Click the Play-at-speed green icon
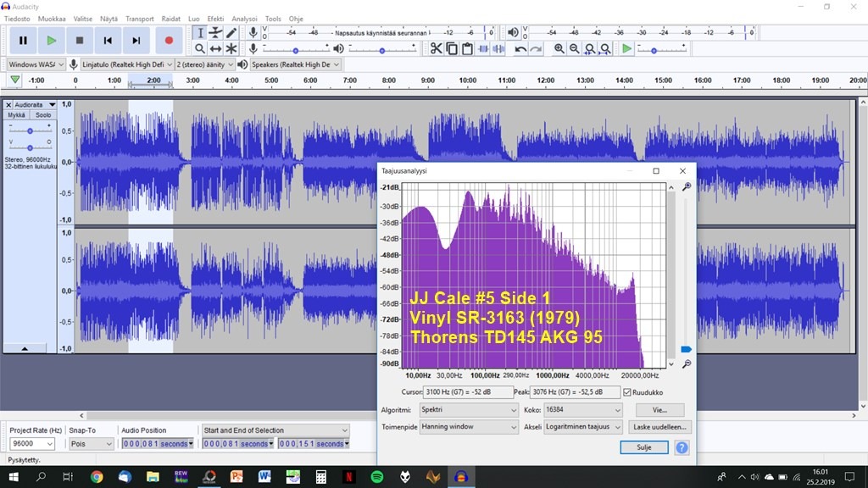Viewport: 868px width, 488px height. point(626,48)
